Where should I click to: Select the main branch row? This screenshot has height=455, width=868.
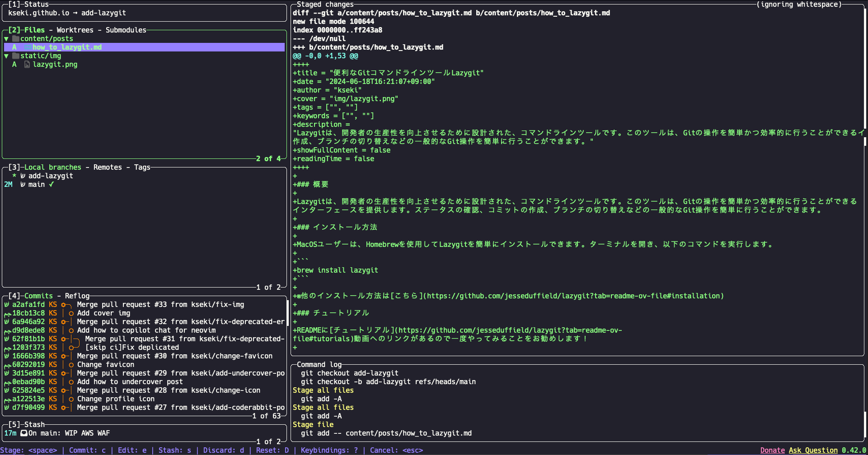coord(144,185)
